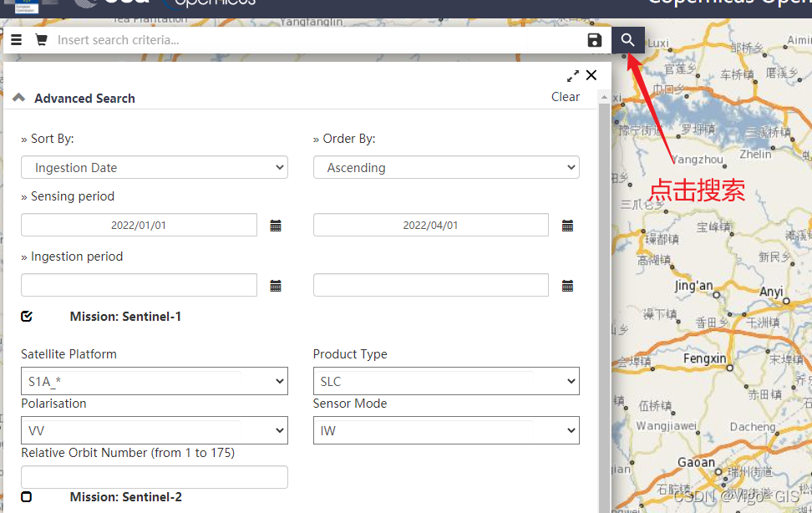Click the ingestion period start field
This screenshot has width=812, height=513.
coord(139,285)
